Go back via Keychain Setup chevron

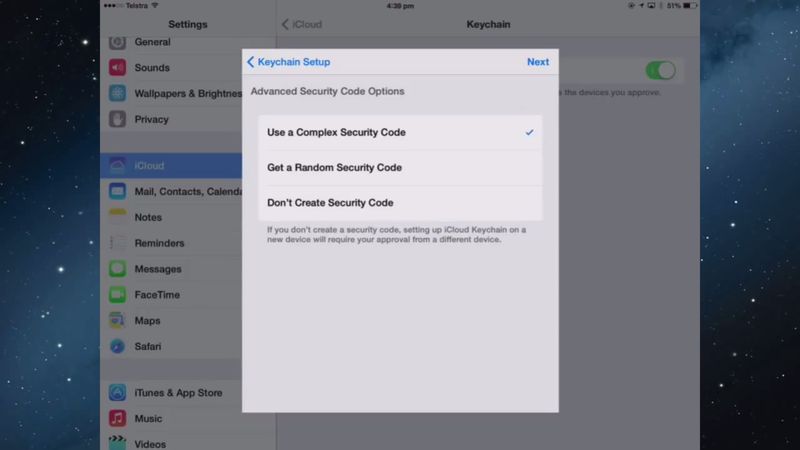(x=288, y=62)
